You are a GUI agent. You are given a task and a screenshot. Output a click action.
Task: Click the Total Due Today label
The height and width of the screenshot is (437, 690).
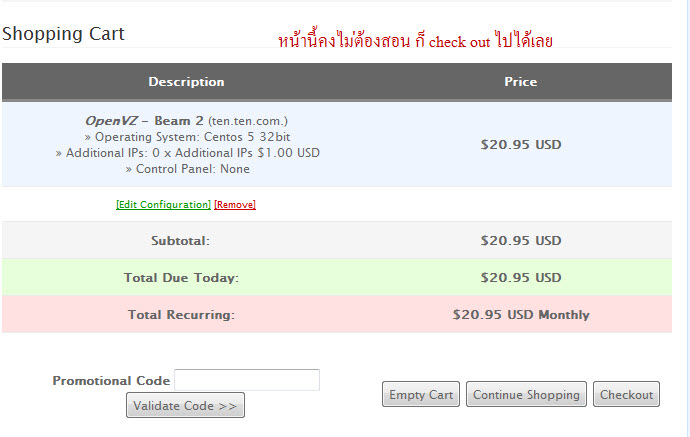click(181, 278)
